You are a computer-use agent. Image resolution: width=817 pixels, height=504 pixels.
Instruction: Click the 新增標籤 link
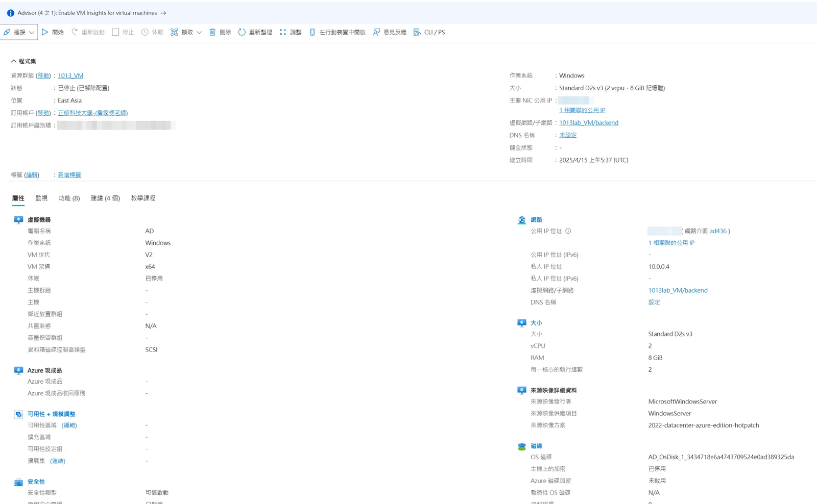pos(69,175)
